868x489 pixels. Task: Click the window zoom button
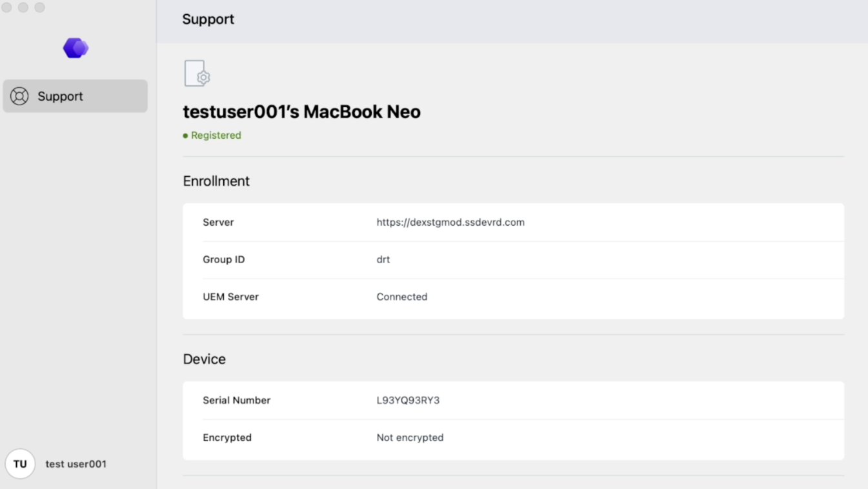tap(39, 8)
